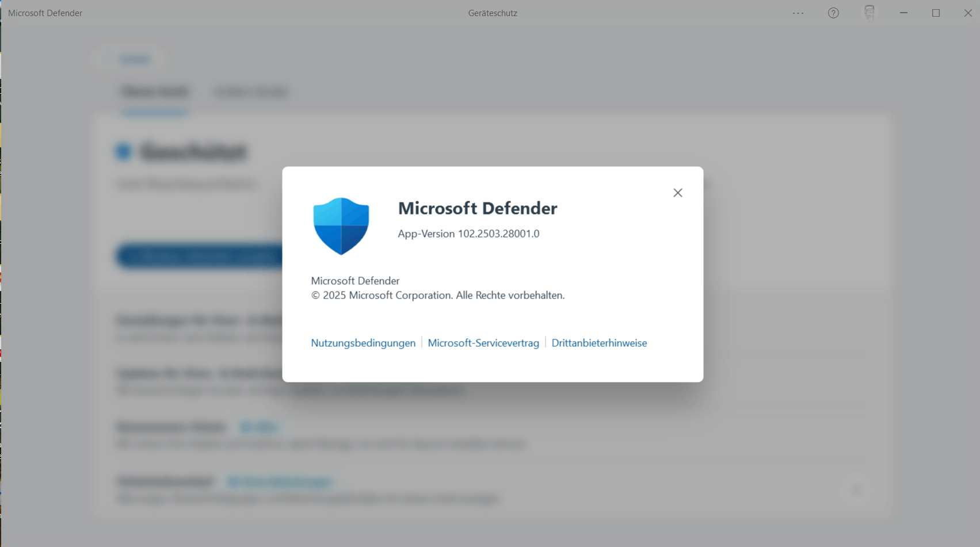Open the three-dot more options menu
The image size is (980, 547).
pyautogui.click(x=798, y=13)
